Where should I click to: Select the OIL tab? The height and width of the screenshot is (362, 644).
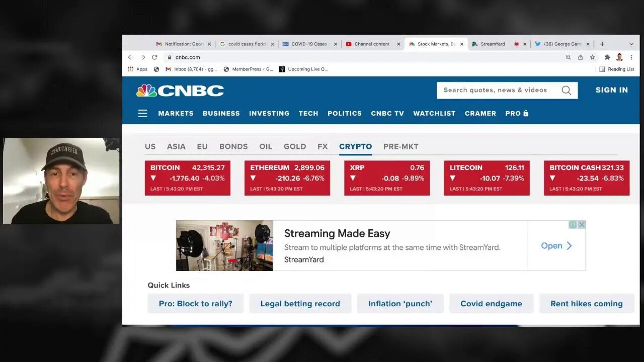point(266,147)
